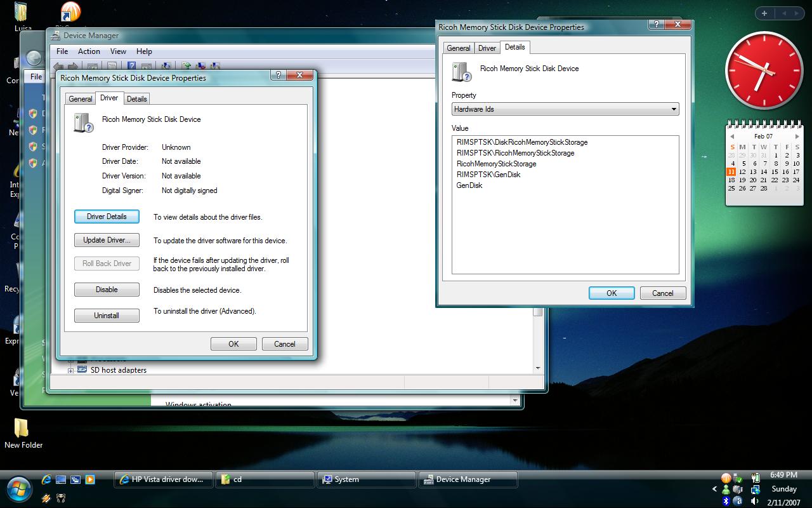Click the taskbar clock showing 6:49 PM

783,475
